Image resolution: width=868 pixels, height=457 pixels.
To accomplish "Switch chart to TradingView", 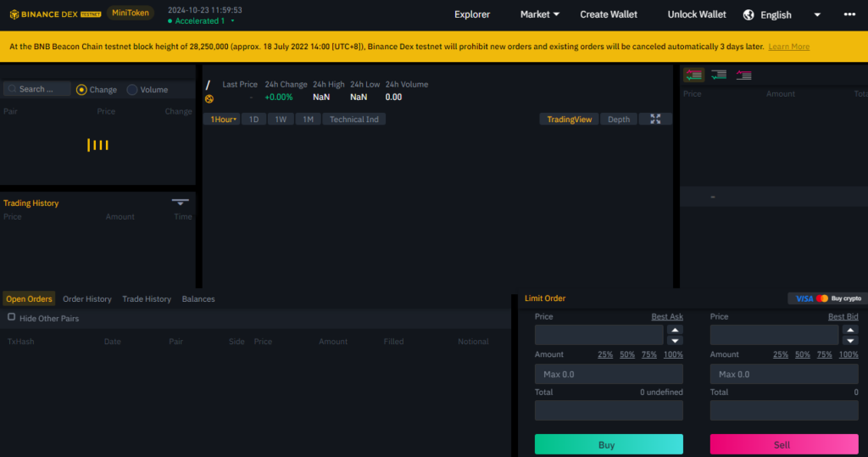I will [x=569, y=119].
